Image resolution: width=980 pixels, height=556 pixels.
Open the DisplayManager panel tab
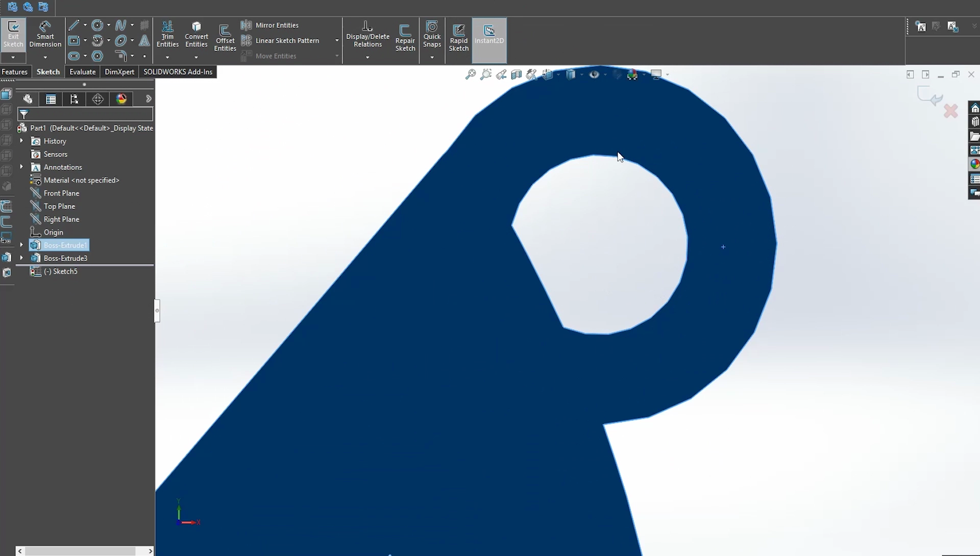121,99
